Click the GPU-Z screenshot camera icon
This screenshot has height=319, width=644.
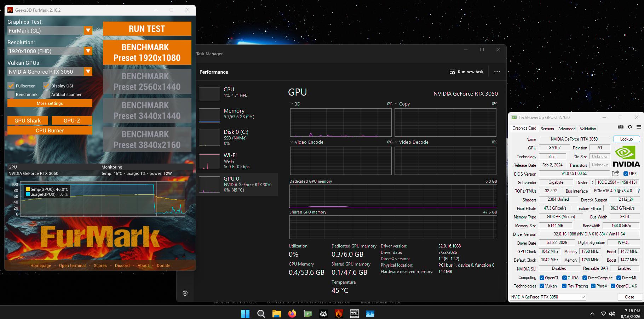[620, 127]
